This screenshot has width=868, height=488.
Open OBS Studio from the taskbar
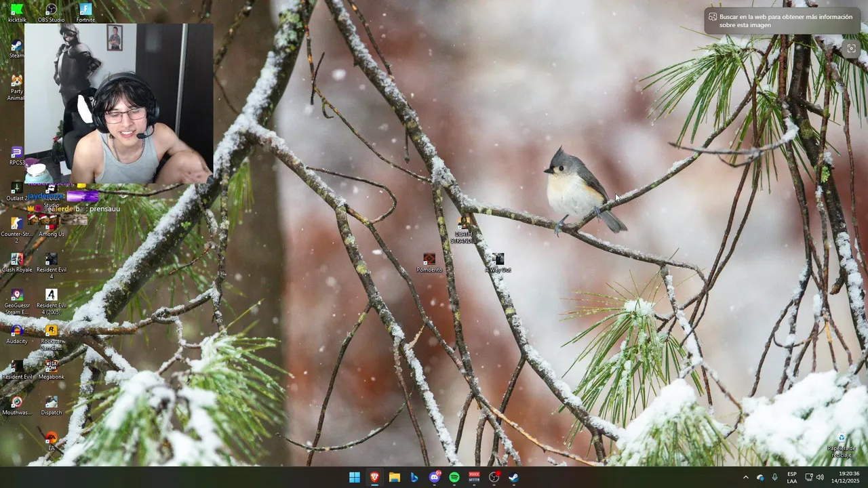coord(494,477)
